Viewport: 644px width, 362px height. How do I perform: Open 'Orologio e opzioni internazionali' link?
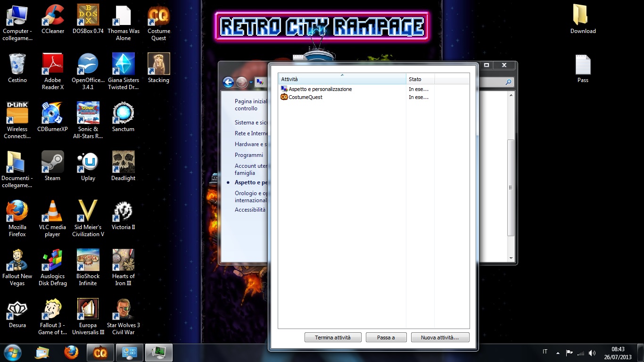tap(251, 197)
